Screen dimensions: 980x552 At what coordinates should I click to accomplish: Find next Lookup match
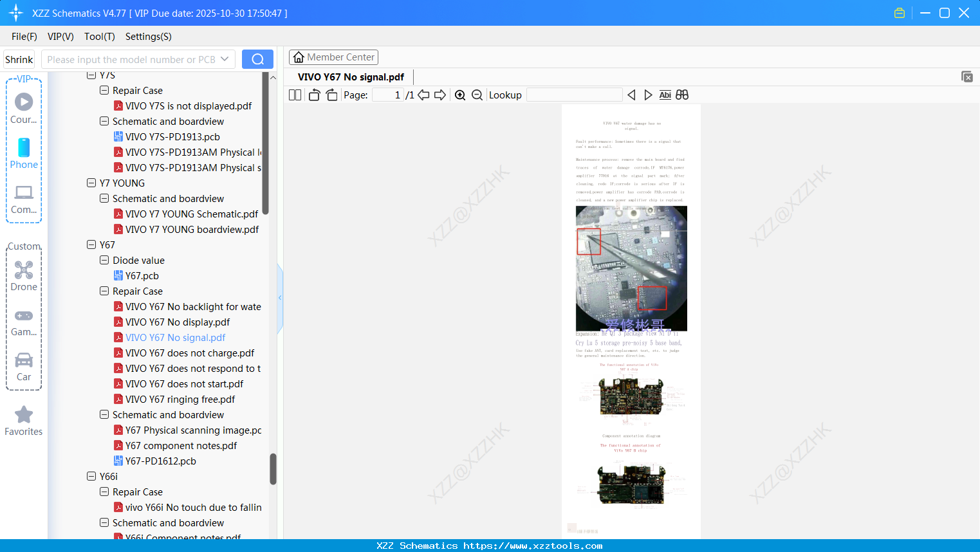tap(648, 95)
